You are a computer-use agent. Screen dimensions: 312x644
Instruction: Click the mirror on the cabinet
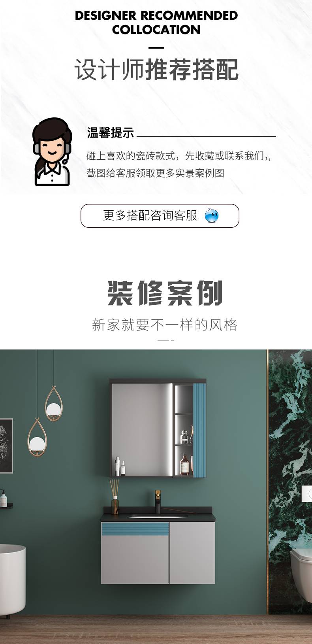pyautogui.click(x=142, y=429)
